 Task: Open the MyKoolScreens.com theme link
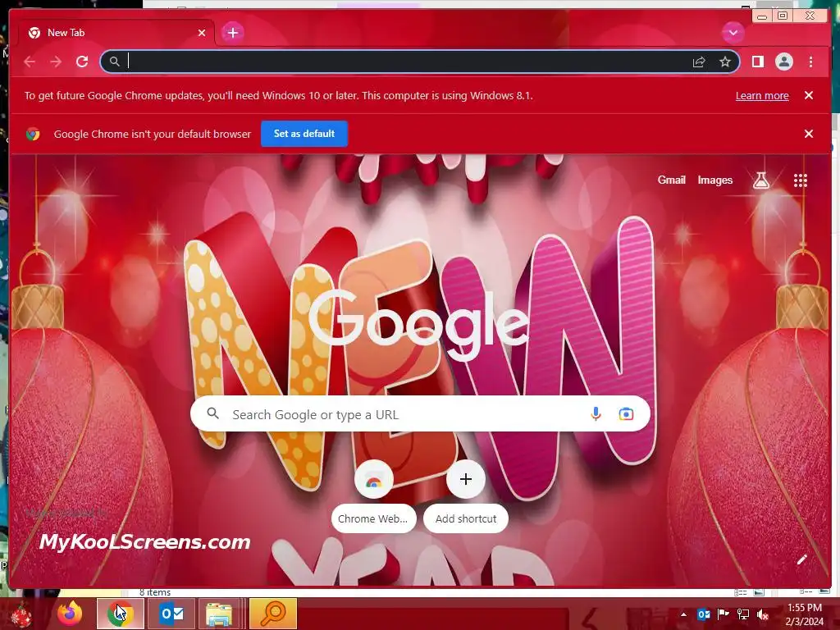point(144,541)
